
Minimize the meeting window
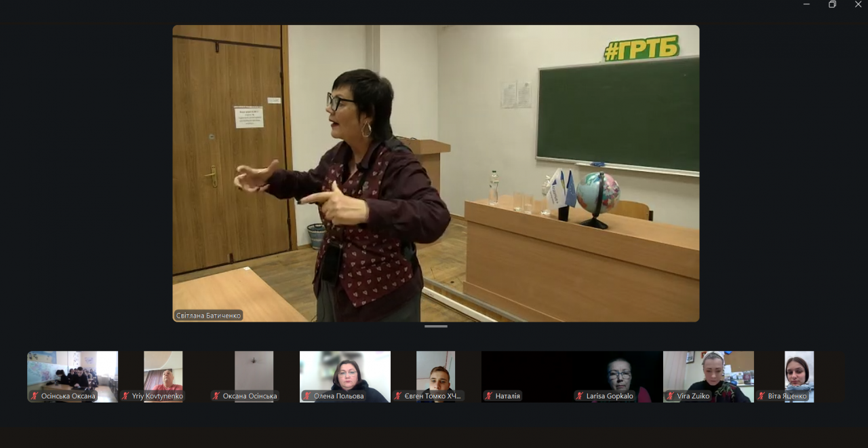pos(806,5)
